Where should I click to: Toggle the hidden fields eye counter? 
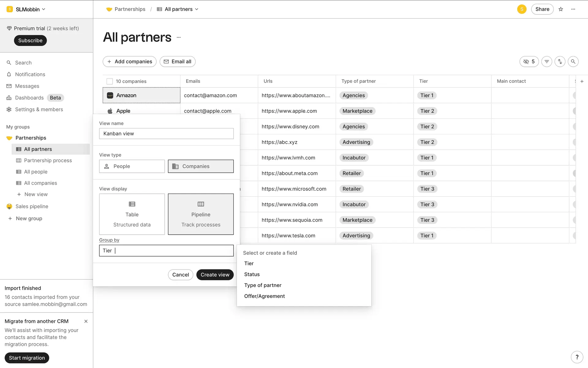[x=529, y=62]
